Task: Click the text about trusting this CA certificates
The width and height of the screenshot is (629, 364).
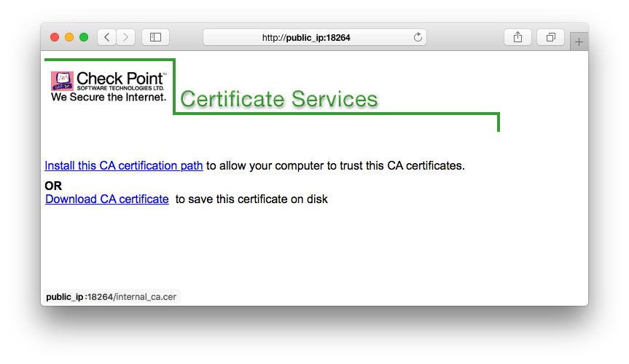Action: click(335, 165)
